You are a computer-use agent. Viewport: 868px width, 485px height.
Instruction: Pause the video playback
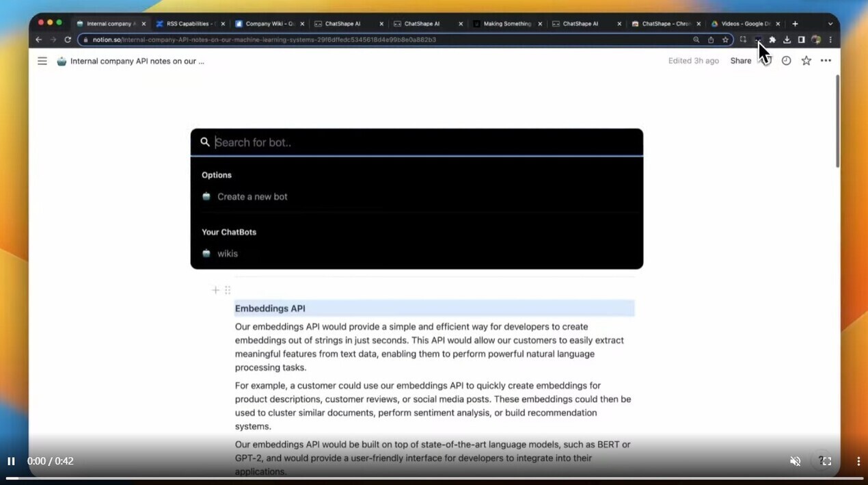(x=11, y=461)
